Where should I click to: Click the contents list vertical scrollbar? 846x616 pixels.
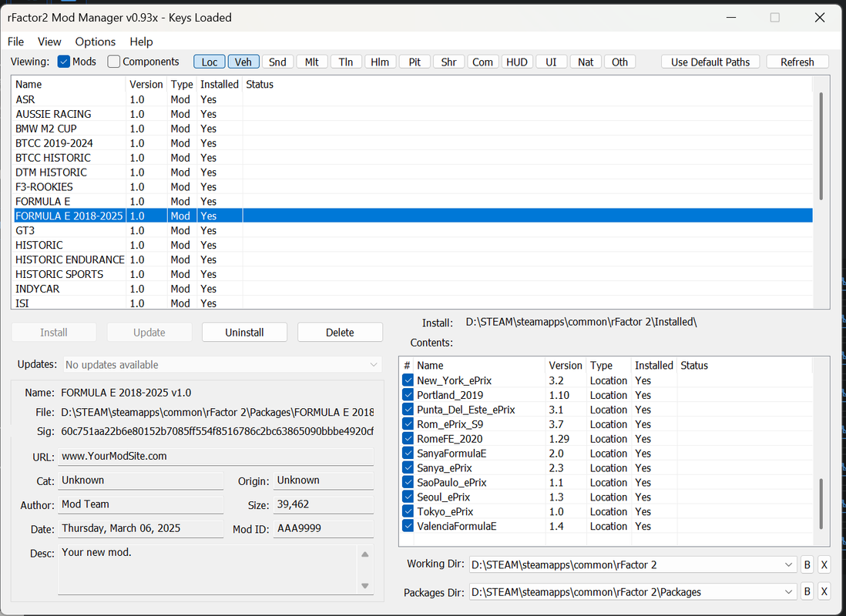[x=821, y=504]
